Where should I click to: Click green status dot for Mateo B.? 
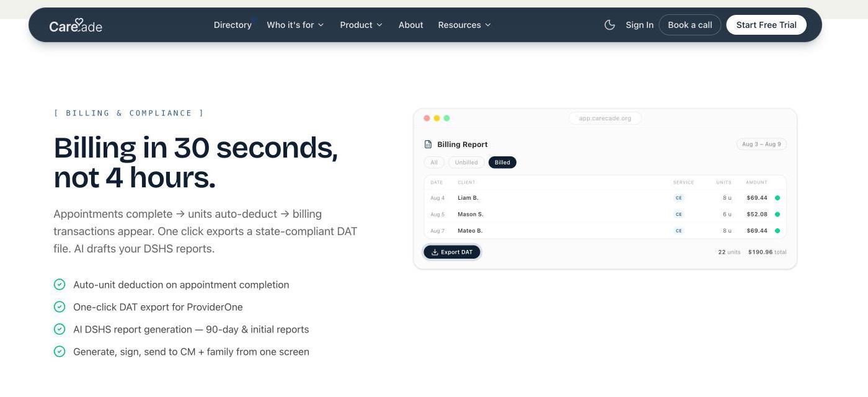pyautogui.click(x=777, y=230)
